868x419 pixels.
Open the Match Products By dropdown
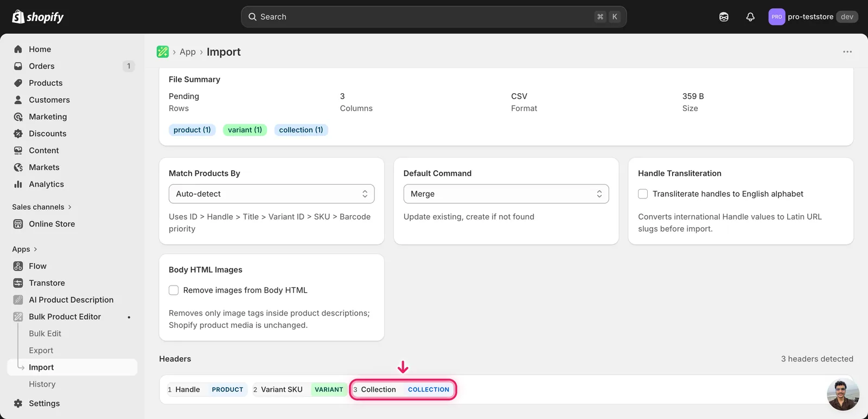[271, 194]
